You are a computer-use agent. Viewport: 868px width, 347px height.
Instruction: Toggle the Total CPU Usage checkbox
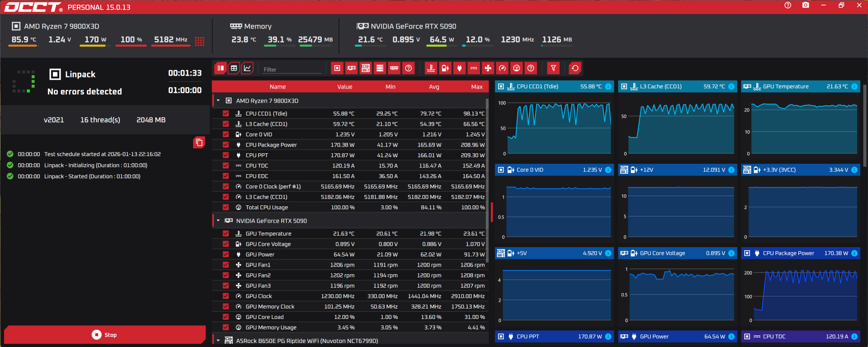click(x=226, y=207)
